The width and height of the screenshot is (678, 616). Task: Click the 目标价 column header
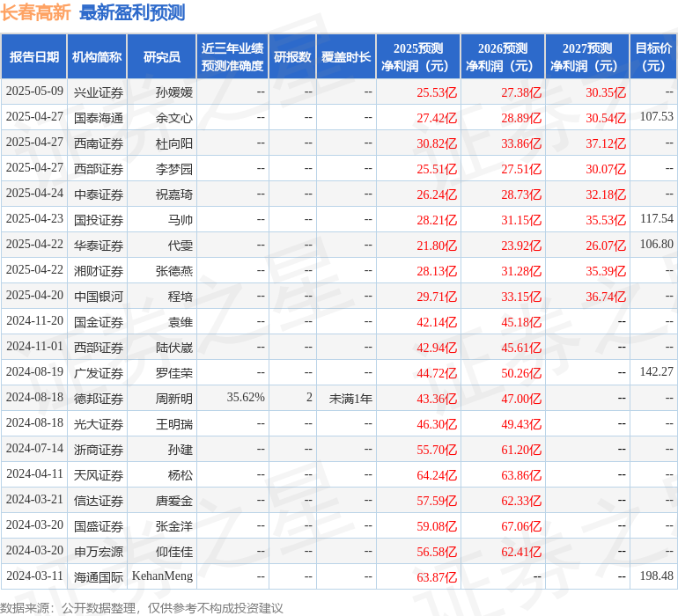tap(653, 57)
